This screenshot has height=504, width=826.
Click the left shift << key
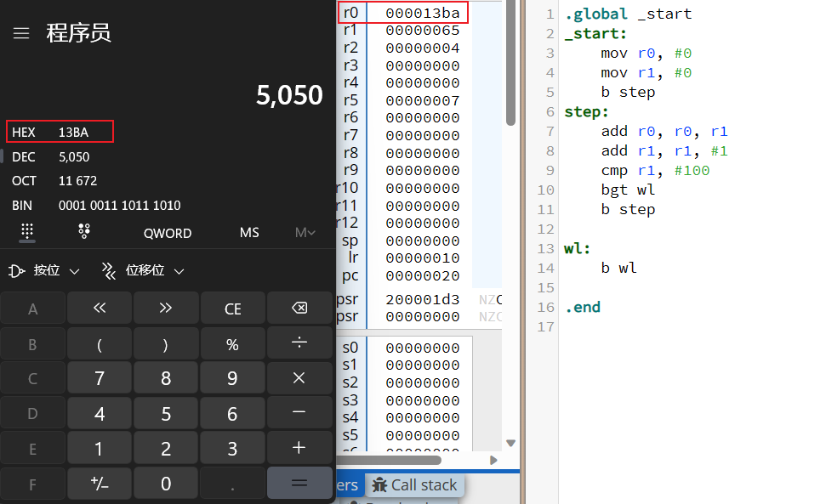100,309
